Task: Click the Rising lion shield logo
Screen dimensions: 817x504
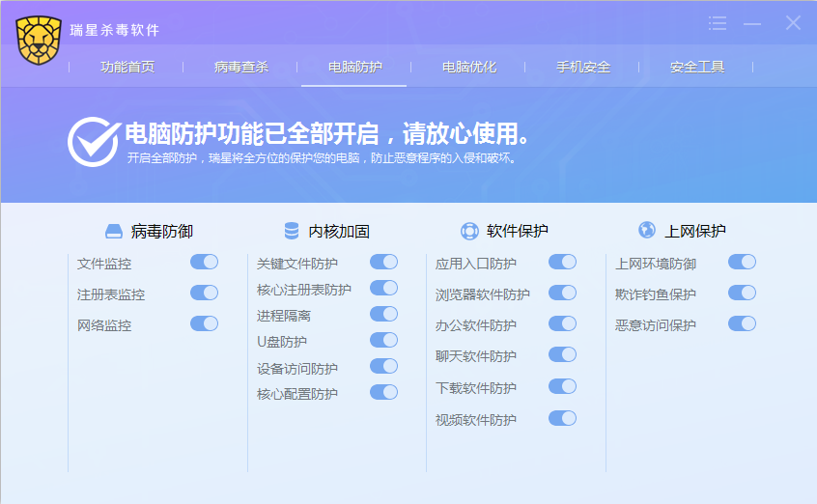Action: (x=39, y=41)
